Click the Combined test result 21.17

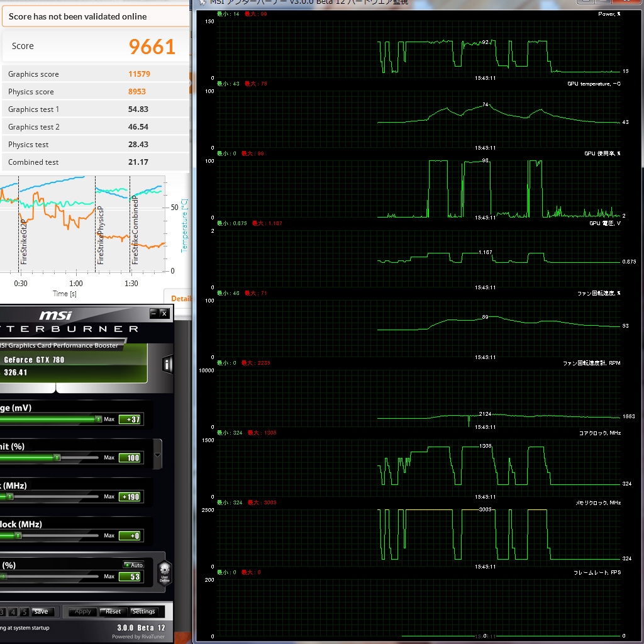pyautogui.click(x=138, y=162)
